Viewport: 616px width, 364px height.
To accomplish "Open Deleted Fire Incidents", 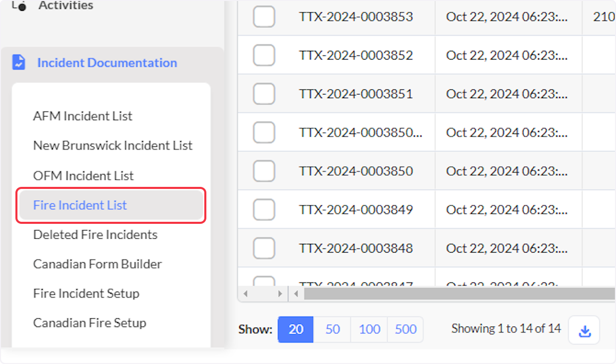I will coord(95,235).
